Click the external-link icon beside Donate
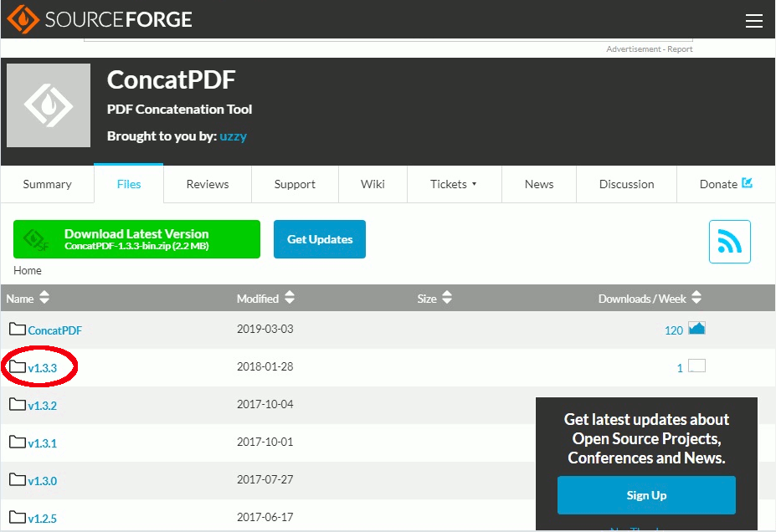776x532 pixels. 747,183
